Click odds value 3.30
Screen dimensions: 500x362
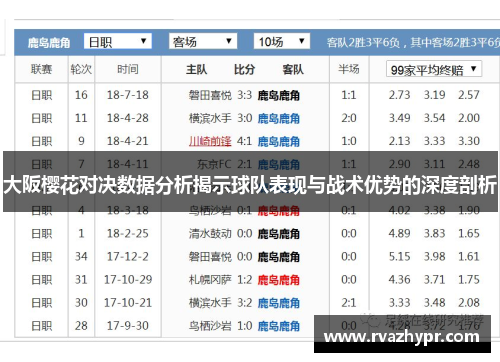click(469, 141)
